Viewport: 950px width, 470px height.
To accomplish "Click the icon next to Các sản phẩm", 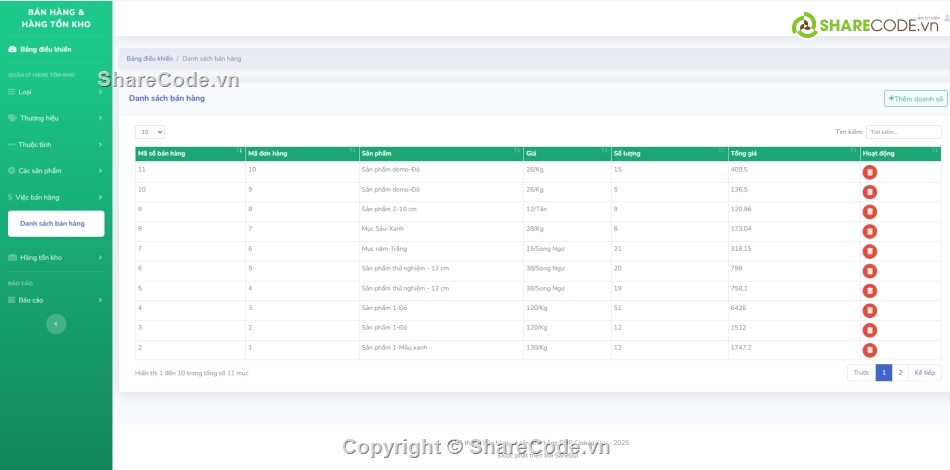I will click(x=12, y=171).
